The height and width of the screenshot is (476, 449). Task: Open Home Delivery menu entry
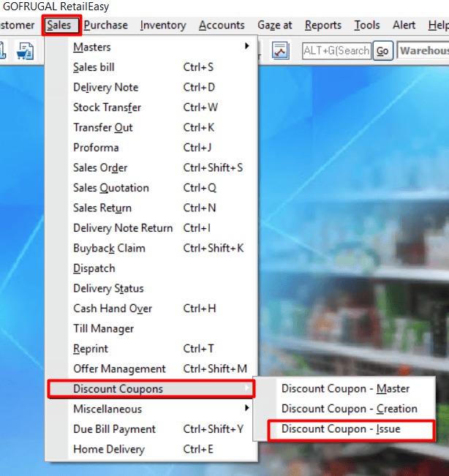(151, 449)
